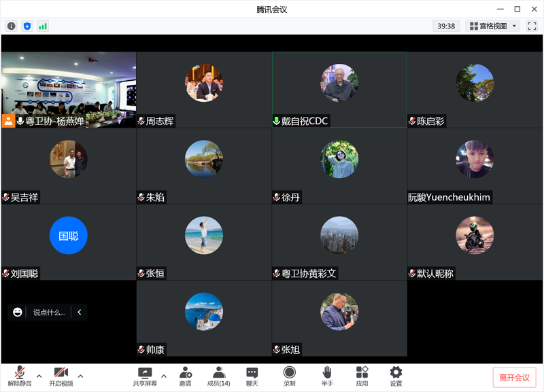The height and width of the screenshot is (392, 544).
Task: Click 张恒's beach avatar
Action: (204, 235)
